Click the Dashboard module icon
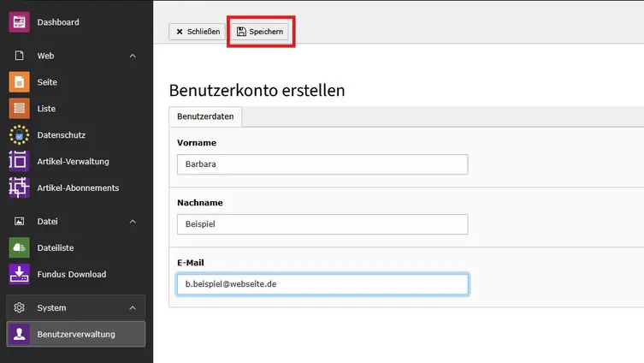Image resolution: width=644 pixels, height=363 pixels. tap(19, 22)
